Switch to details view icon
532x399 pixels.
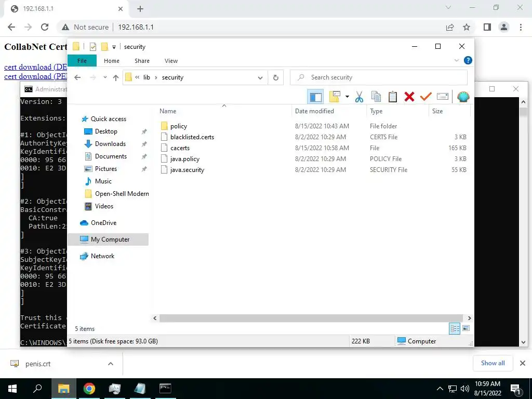click(454, 328)
